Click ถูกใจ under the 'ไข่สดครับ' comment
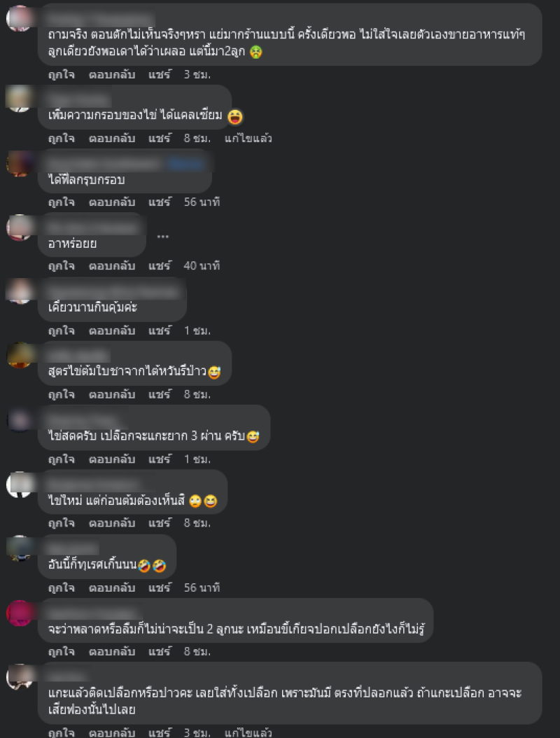Screen dimensions: 560x738 click(61, 459)
